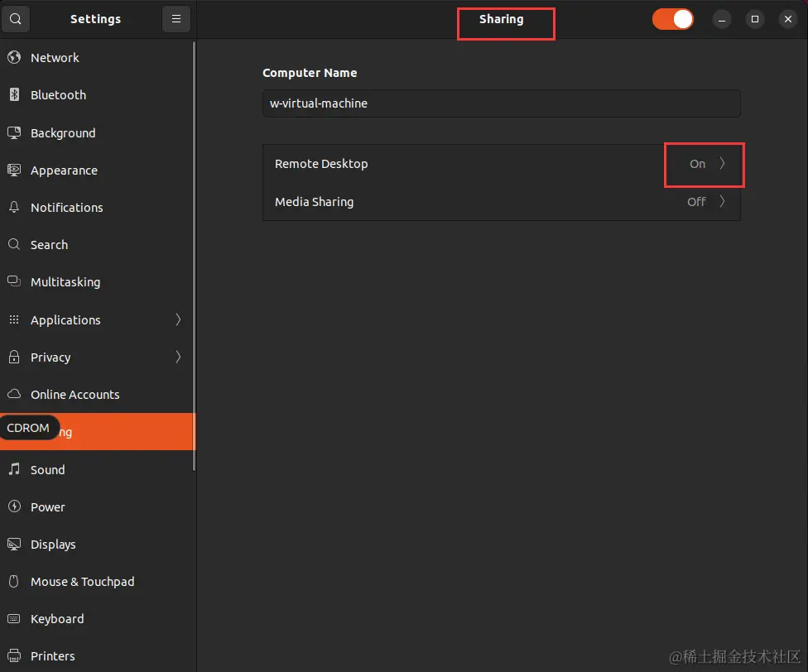Viewport: 808px width, 672px height.
Task: Open Online Accounts panel
Action: point(97,394)
